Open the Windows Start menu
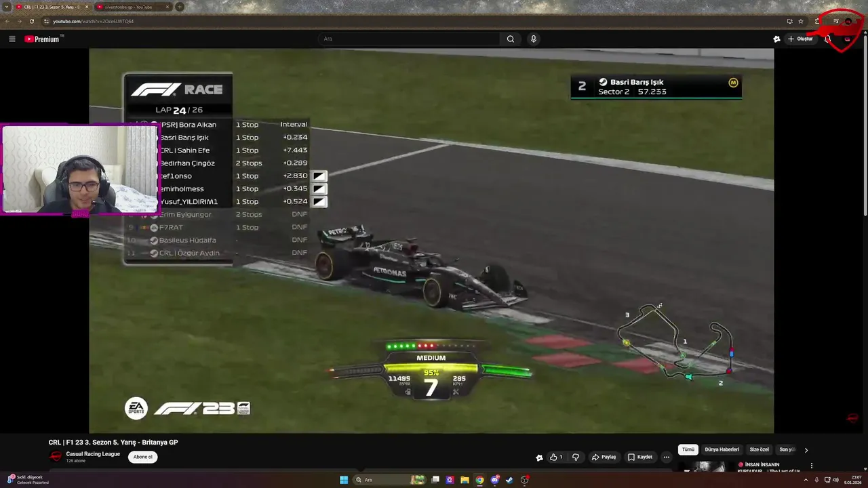 (344, 480)
